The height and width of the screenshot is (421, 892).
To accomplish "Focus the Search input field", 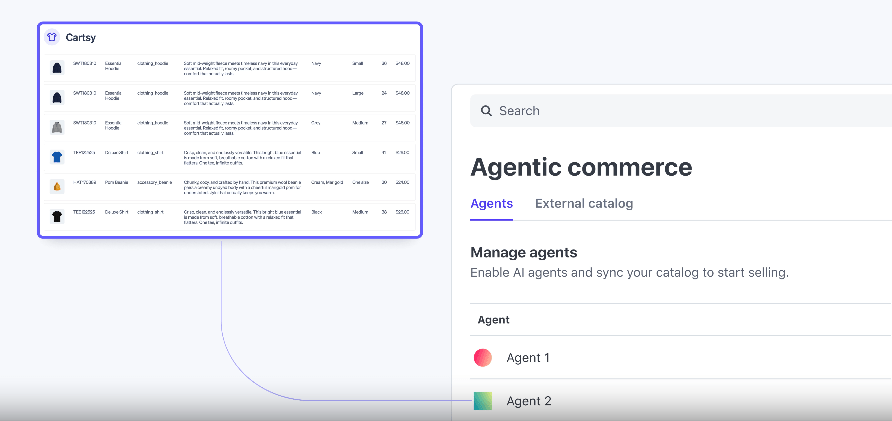I will [x=680, y=111].
